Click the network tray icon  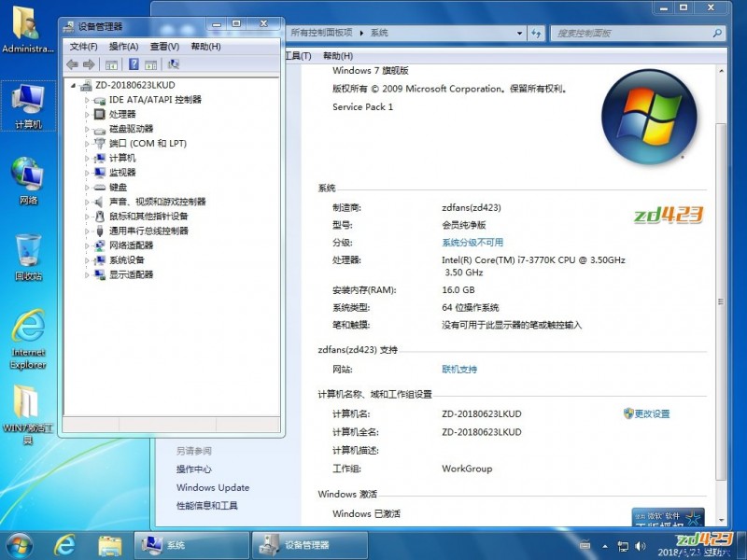[x=623, y=546]
